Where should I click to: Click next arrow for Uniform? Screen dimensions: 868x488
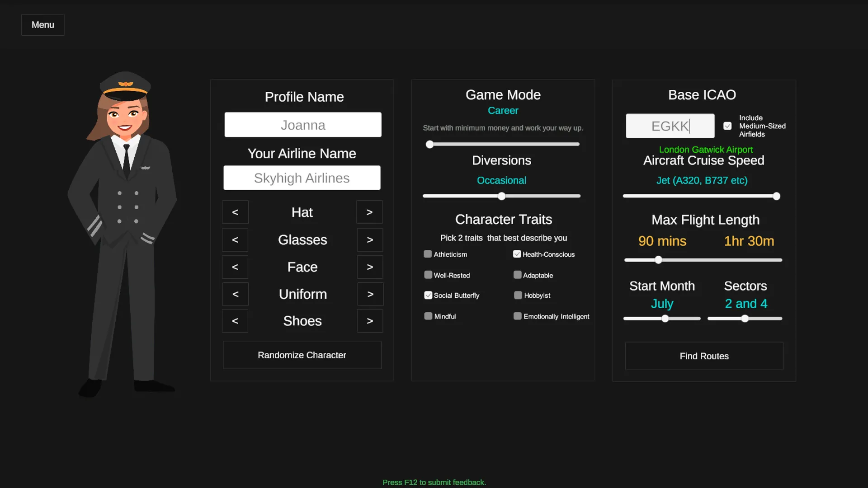tap(370, 294)
